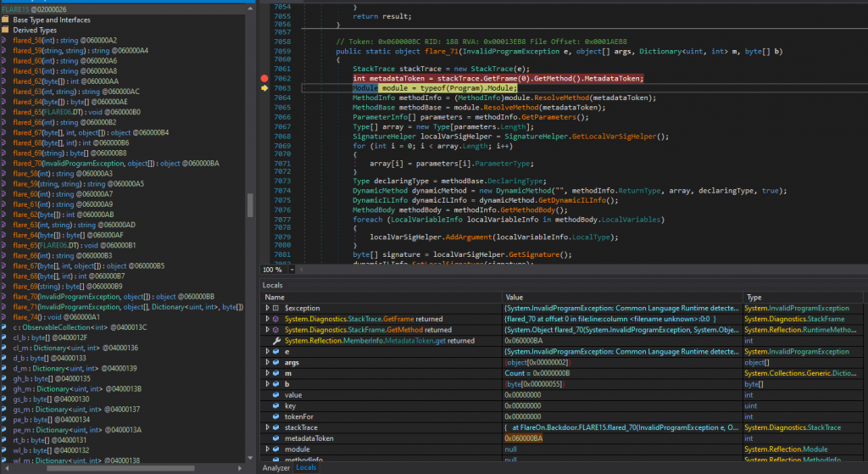Expand the stackTrace local variable
The width and height of the screenshot is (868, 474).
click(269, 428)
